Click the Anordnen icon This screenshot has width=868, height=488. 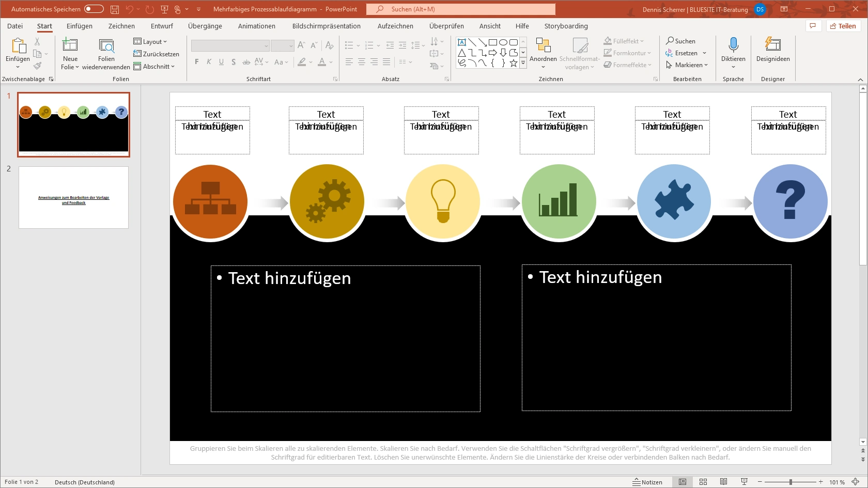point(543,45)
